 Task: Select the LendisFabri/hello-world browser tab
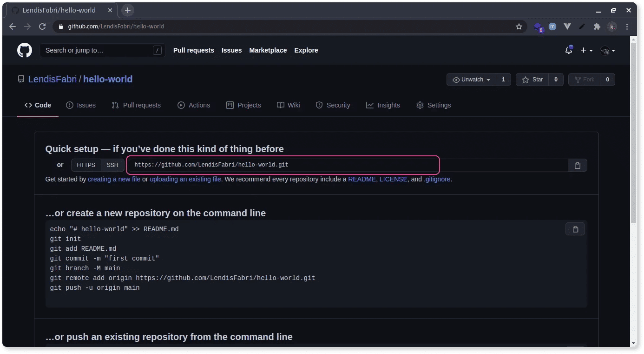tap(61, 10)
